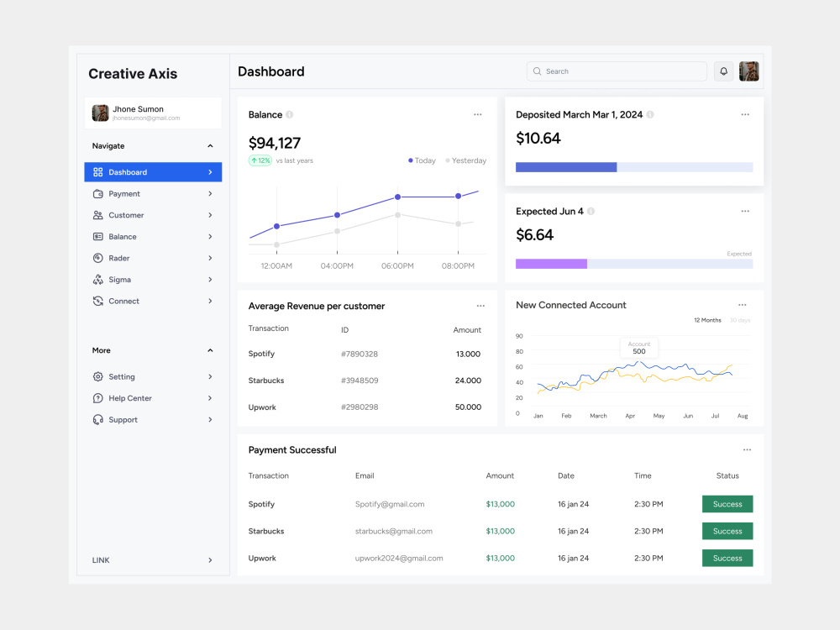Click the info icon beside Balance title
Viewport: 840px width, 630px height.
pyautogui.click(x=289, y=114)
